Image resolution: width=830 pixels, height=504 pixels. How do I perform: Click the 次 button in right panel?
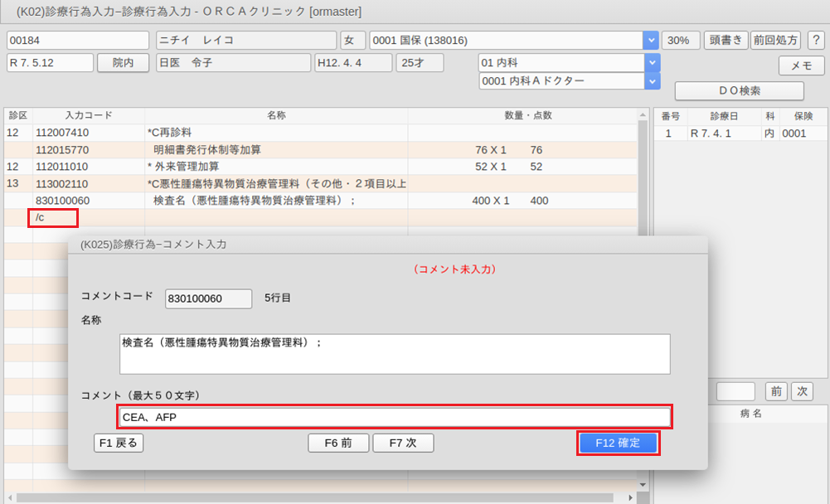click(x=801, y=390)
